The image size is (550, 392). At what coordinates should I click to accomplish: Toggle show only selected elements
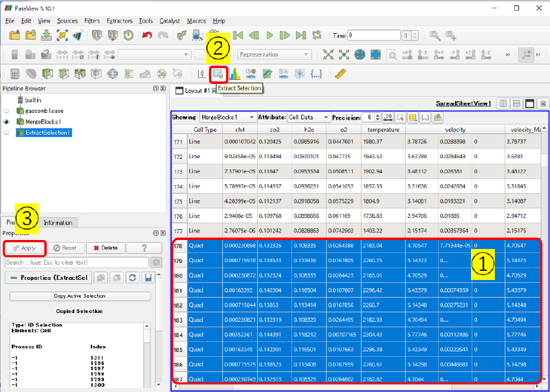click(401, 118)
